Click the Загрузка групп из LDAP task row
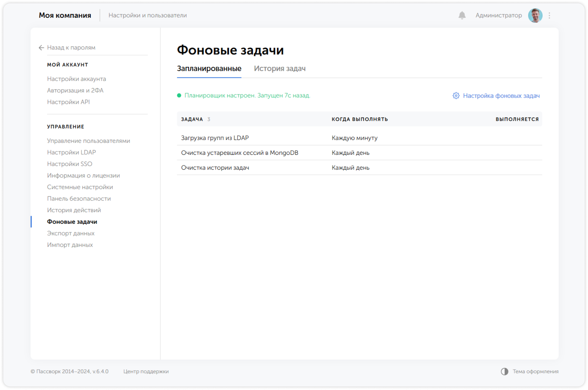Screen dimensions: 588x390 click(x=215, y=138)
